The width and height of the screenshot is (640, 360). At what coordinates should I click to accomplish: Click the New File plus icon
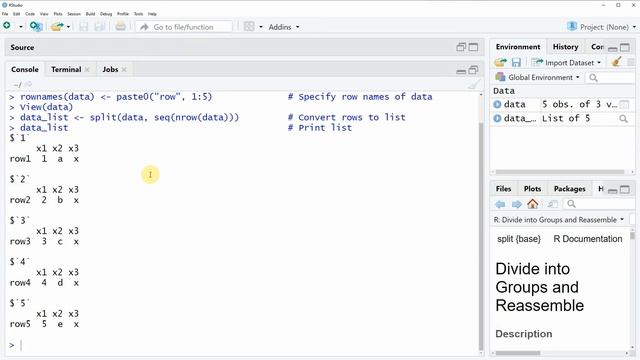[7, 26]
